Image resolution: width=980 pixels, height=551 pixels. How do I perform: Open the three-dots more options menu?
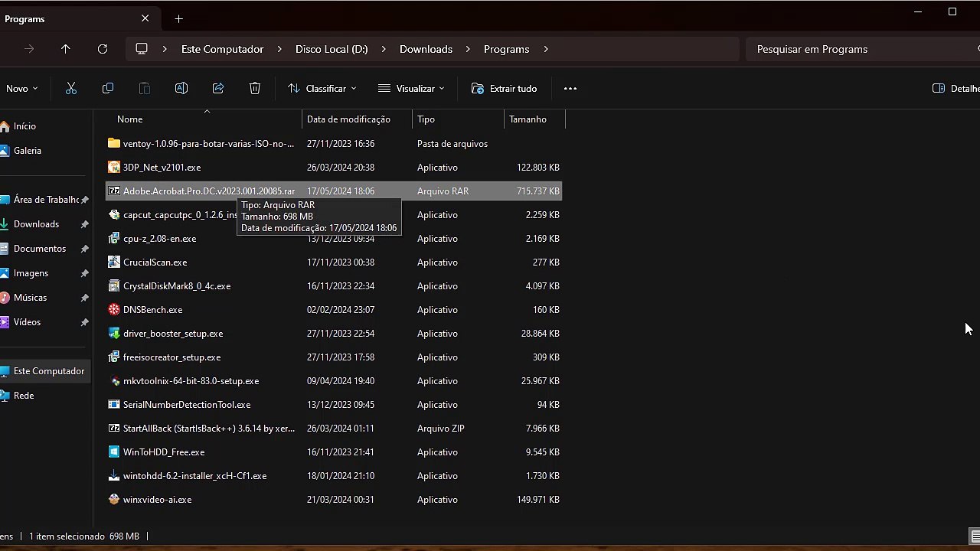[x=570, y=89]
